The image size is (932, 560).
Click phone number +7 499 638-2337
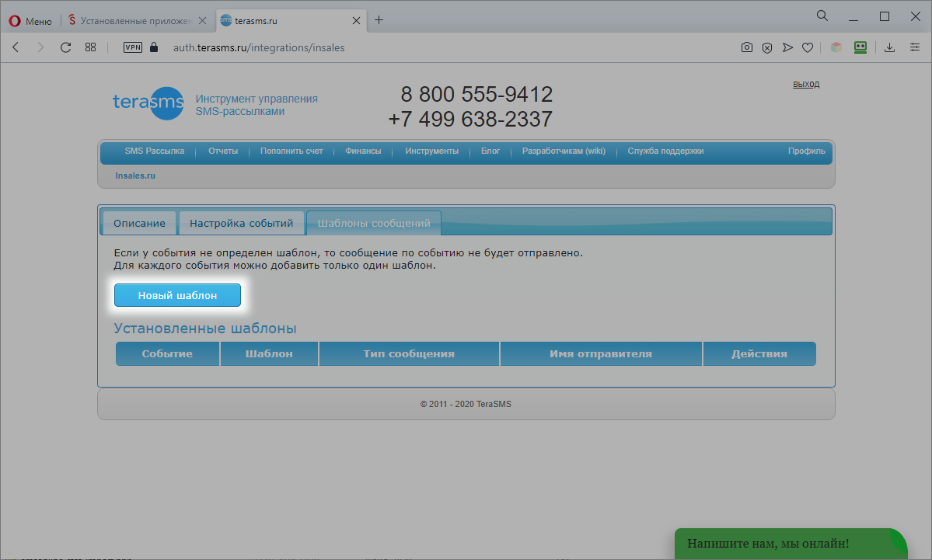click(x=470, y=120)
